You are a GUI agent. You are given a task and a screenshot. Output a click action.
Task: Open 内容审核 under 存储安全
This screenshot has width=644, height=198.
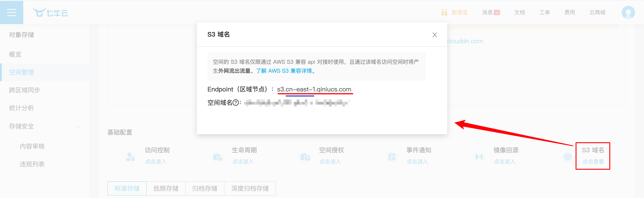click(32, 146)
